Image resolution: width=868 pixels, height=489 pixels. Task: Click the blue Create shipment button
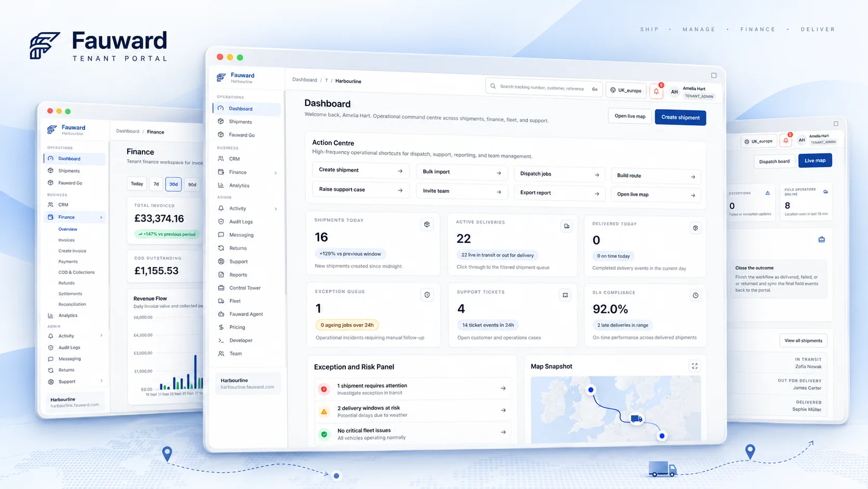click(680, 117)
